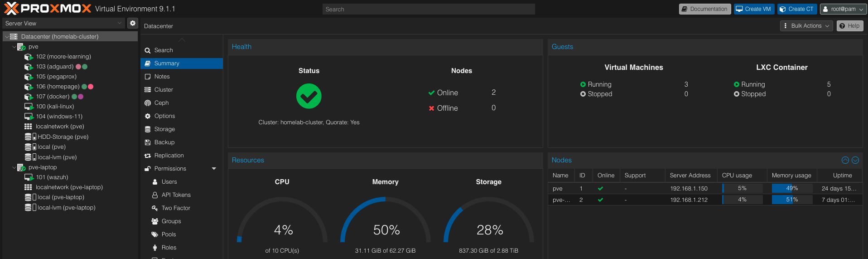Open API Tokens under Permissions
868x259 pixels.
click(x=182, y=195)
